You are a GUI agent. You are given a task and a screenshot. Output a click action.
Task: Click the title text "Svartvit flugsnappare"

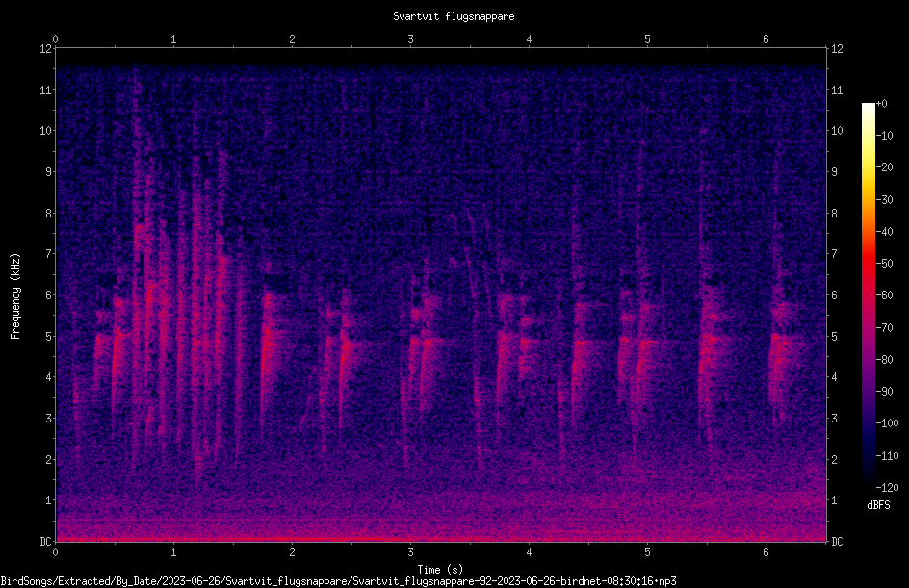click(454, 16)
